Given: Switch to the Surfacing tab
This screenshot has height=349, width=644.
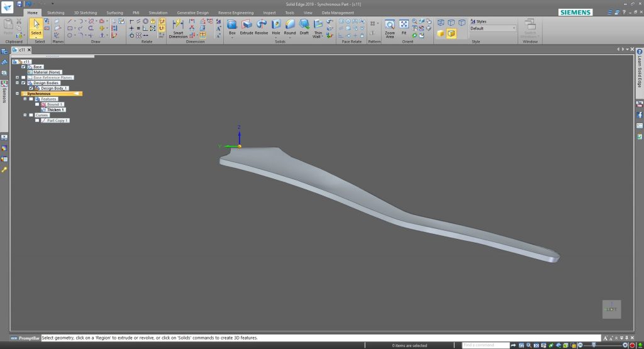Looking at the screenshot, I should pyautogui.click(x=114, y=13).
